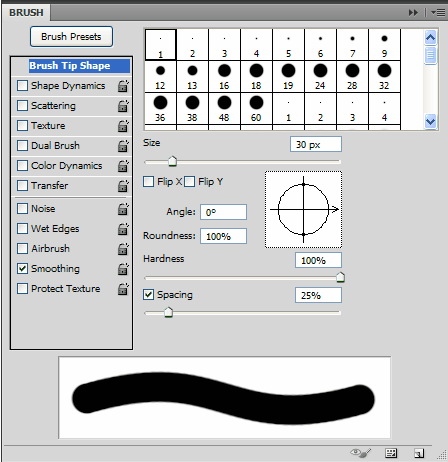Click the live tip brush preview eye icon
The image size is (448, 462).
360,453
